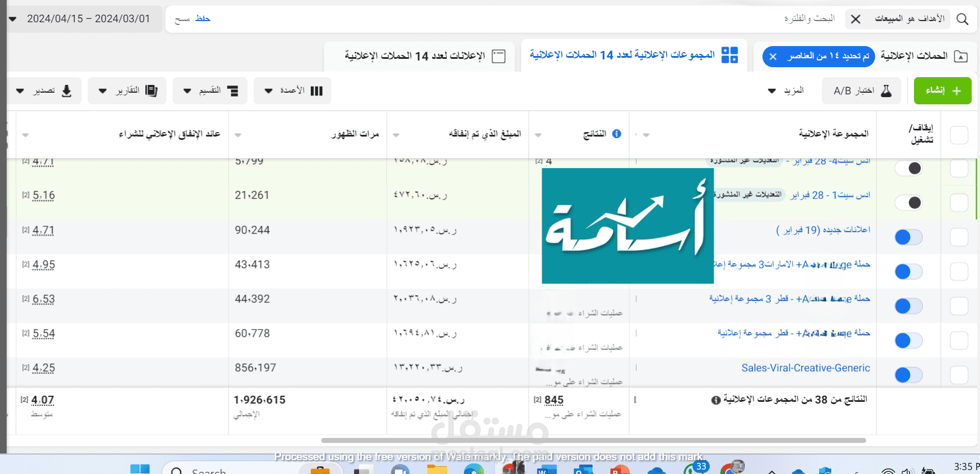Click total impressions 1,926,615

coord(260,400)
